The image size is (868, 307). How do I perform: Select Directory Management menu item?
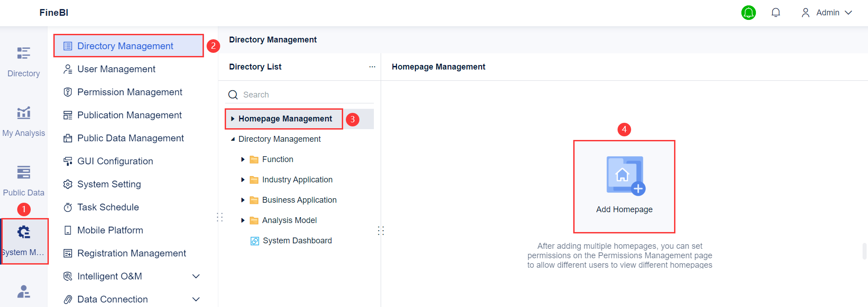tap(128, 46)
